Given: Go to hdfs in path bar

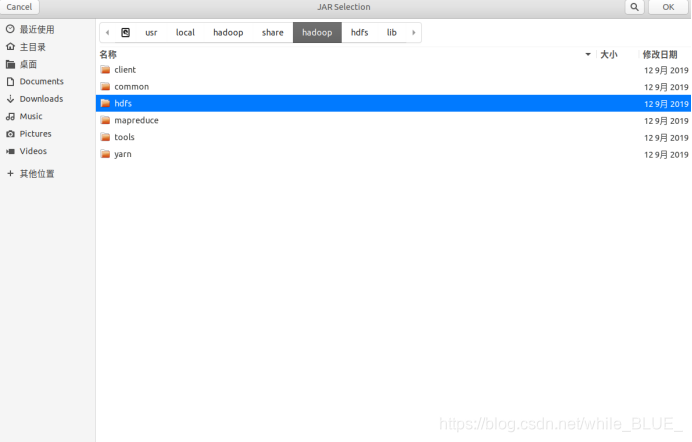Looking at the screenshot, I should point(359,33).
